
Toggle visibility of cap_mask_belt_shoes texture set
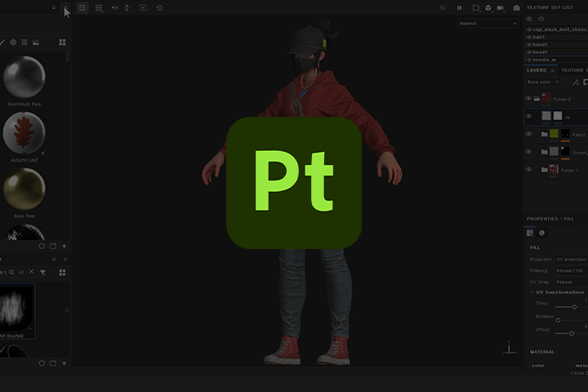(x=529, y=29)
